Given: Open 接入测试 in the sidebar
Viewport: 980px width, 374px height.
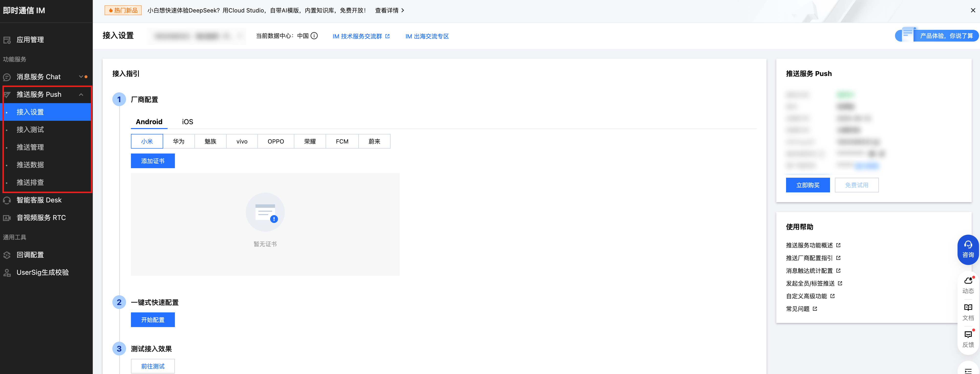Looking at the screenshot, I should tap(31, 130).
